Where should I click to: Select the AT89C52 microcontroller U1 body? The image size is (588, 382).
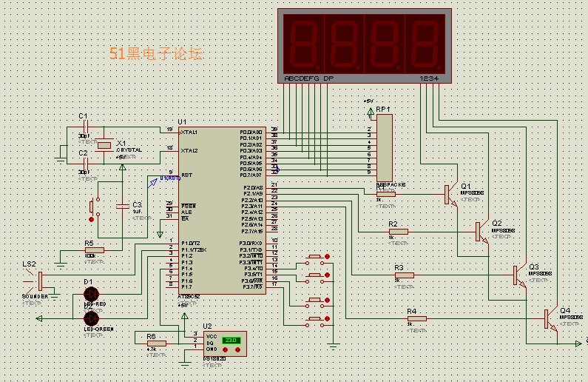223,210
